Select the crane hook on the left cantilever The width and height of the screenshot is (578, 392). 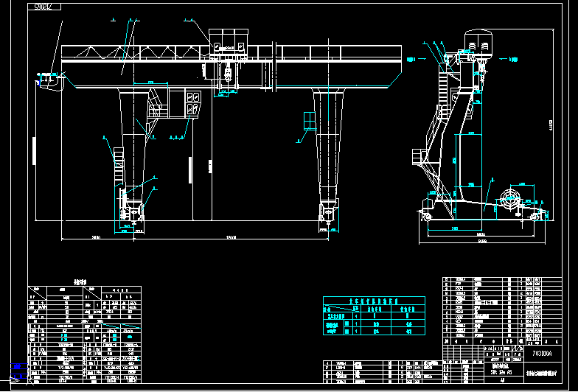pyautogui.click(x=52, y=80)
